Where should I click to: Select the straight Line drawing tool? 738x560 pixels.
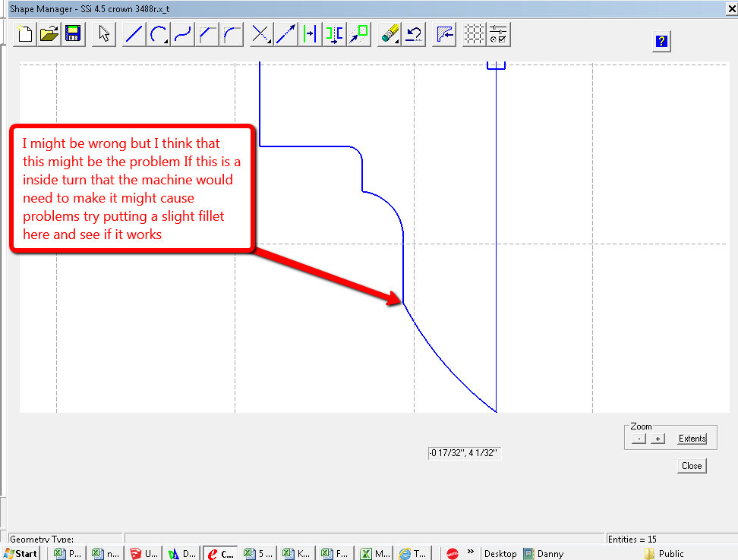[134, 34]
